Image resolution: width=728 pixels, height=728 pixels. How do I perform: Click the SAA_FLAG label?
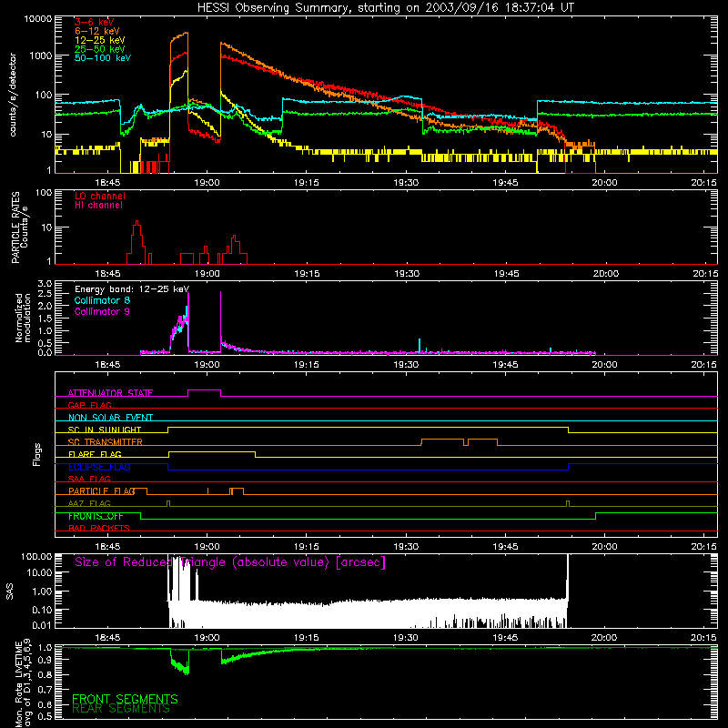pyautogui.click(x=89, y=479)
